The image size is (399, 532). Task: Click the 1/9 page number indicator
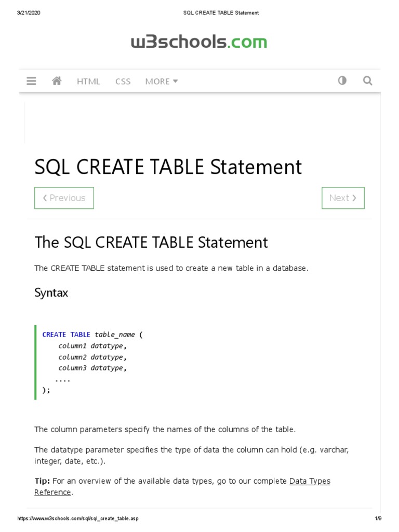[x=378, y=518]
